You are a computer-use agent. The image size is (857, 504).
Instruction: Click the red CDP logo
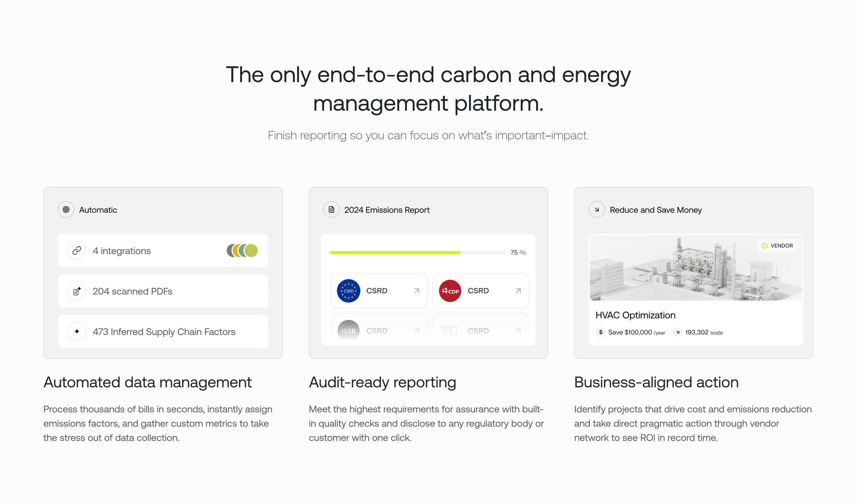[450, 291]
